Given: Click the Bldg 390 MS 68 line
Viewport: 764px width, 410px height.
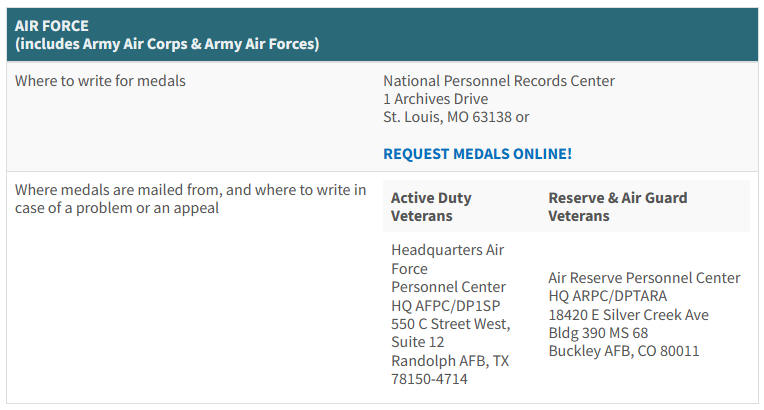Looking at the screenshot, I should click(x=598, y=333).
